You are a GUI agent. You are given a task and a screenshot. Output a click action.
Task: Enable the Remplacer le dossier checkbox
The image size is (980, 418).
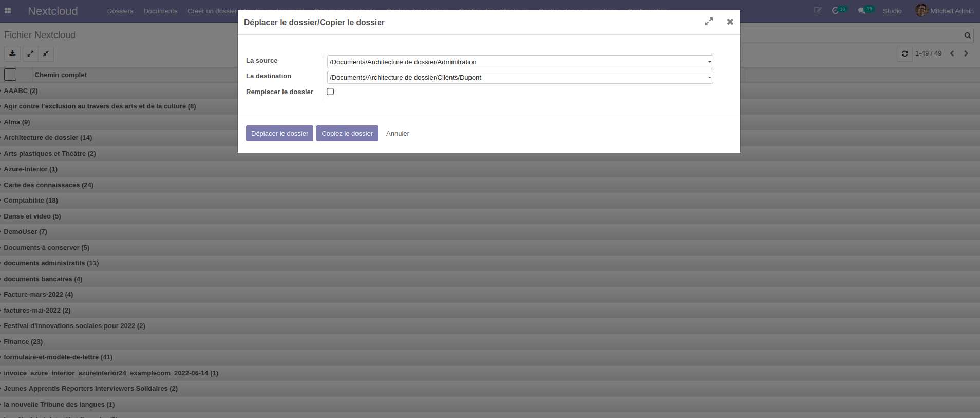click(x=330, y=92)
